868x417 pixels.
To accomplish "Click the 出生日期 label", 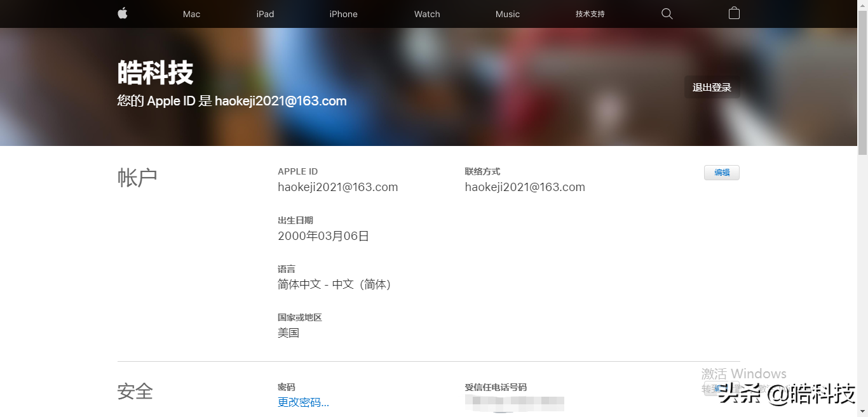I will (x=295, y=220).
